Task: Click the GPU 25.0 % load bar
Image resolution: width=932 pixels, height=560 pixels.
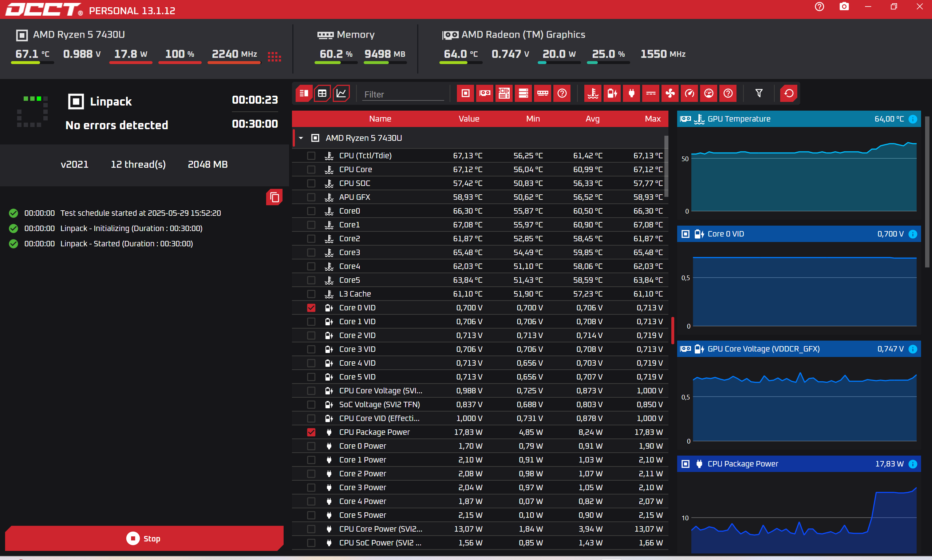Action: [x=608, y=63]
